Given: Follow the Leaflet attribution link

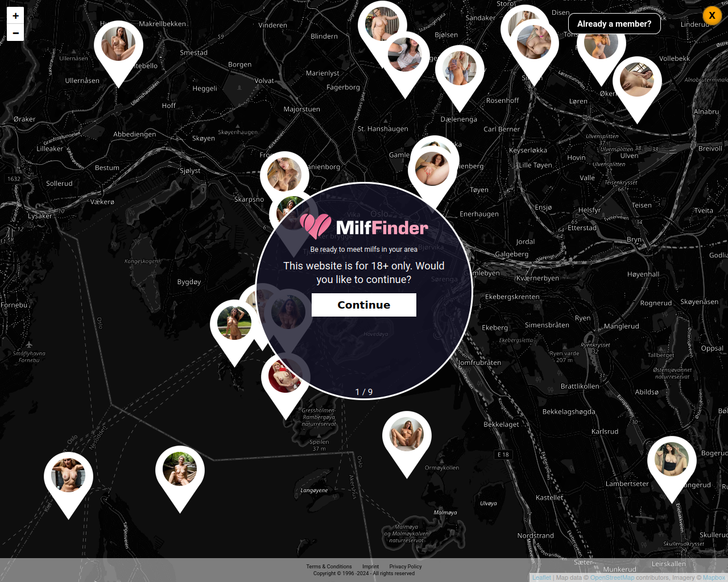Looking at the screenshot, I should pyautogui.click(x=541, y=577).
